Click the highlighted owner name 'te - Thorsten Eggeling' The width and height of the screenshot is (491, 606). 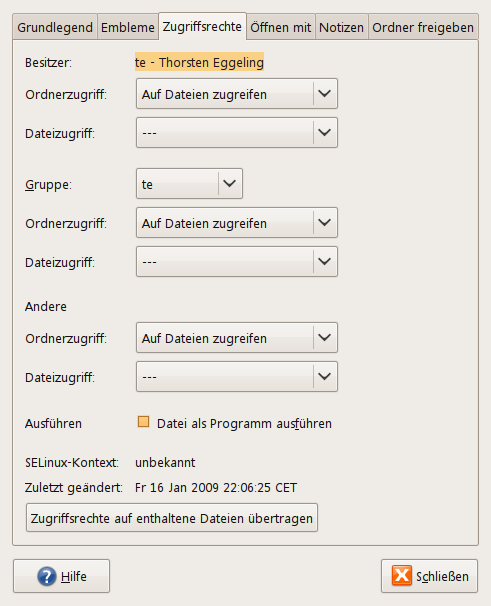coord(199,62)
